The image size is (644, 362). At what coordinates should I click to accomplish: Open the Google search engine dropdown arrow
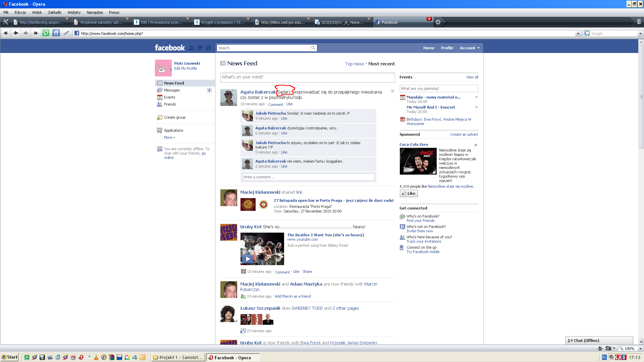640,34
